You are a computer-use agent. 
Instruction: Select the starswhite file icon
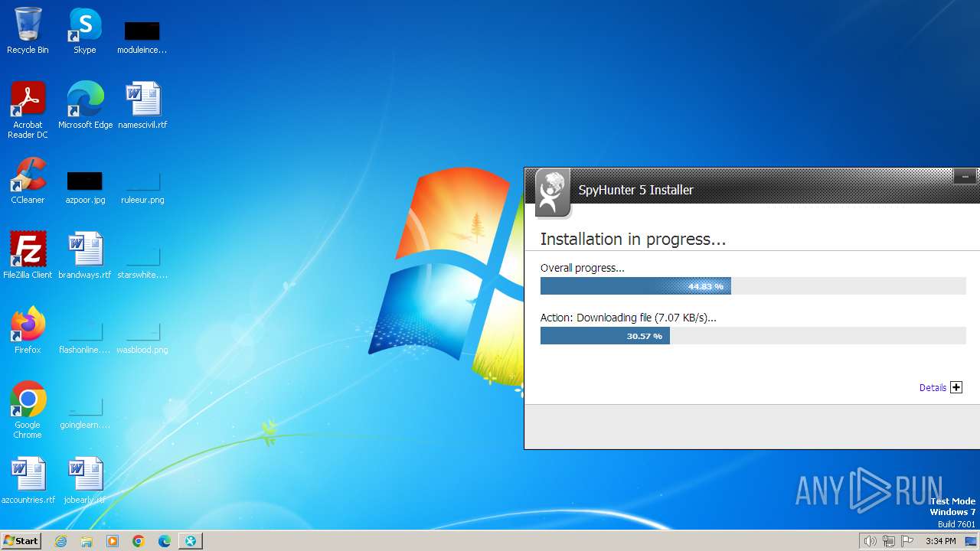142,262
